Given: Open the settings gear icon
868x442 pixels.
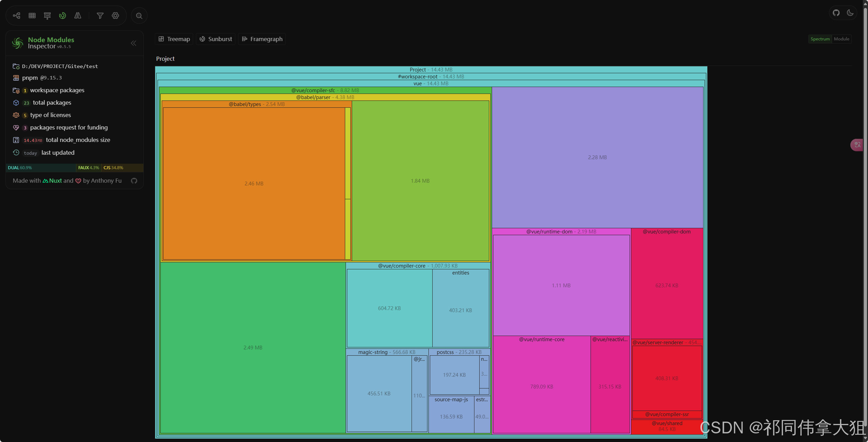Looking at the screenshot, I should [x=115, y=16].
